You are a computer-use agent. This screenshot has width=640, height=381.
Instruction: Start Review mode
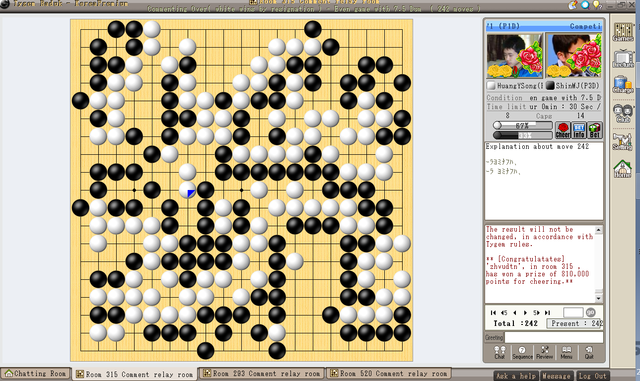coord(544,352)
